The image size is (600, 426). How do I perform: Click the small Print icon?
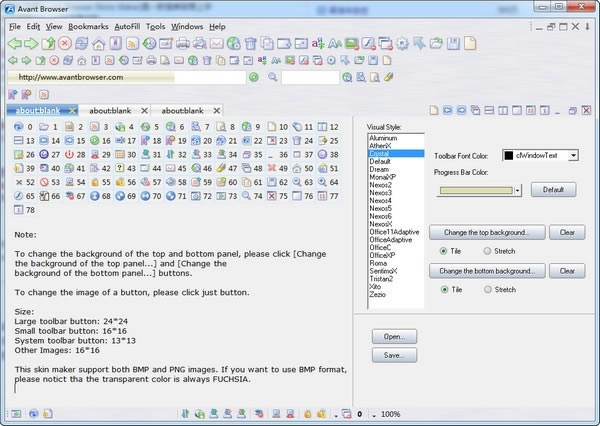pos(152,60)
